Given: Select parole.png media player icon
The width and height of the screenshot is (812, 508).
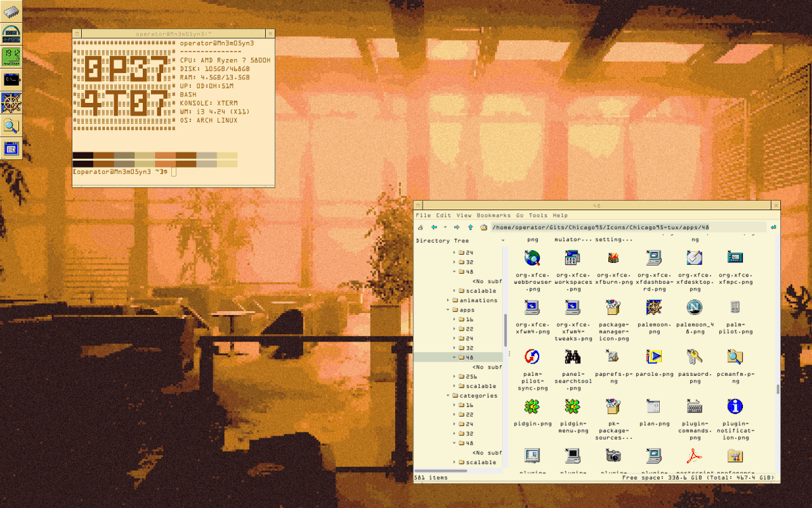Looking at the screenshot, I should coord(654,356).
